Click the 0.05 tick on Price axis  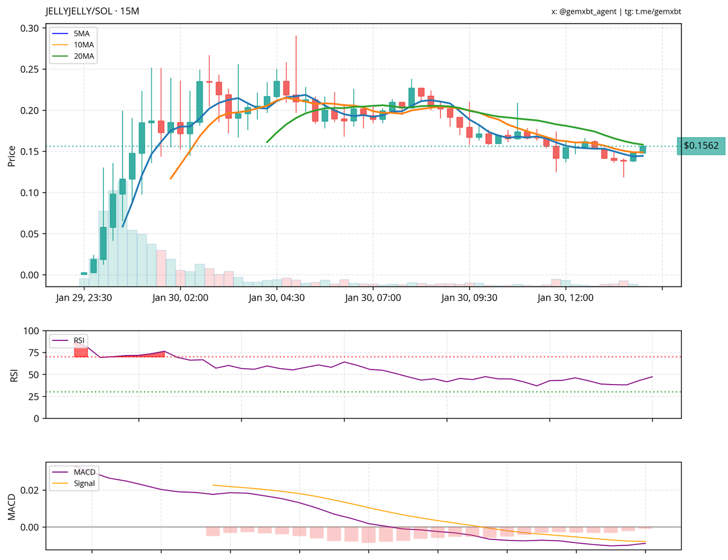click(x=30, y=234)
